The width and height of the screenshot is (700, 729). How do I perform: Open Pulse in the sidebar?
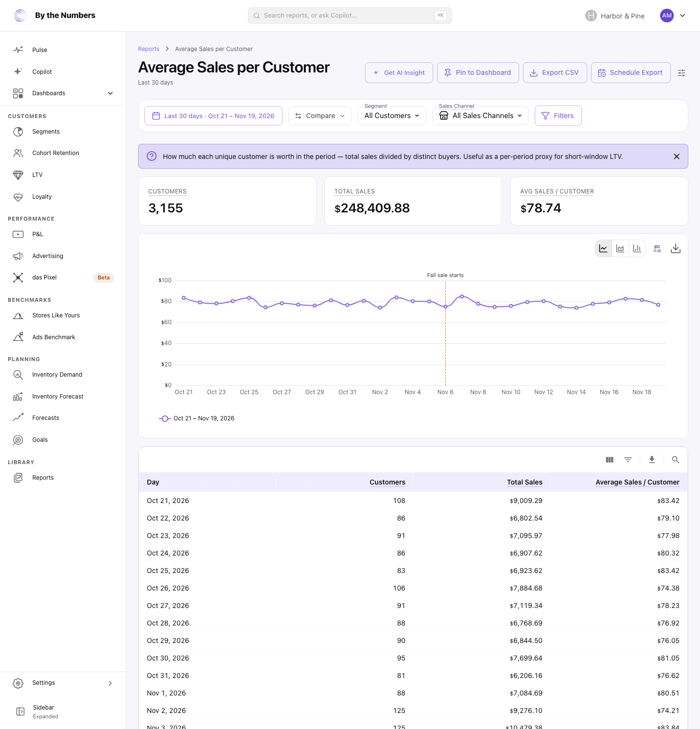point(63,50)
